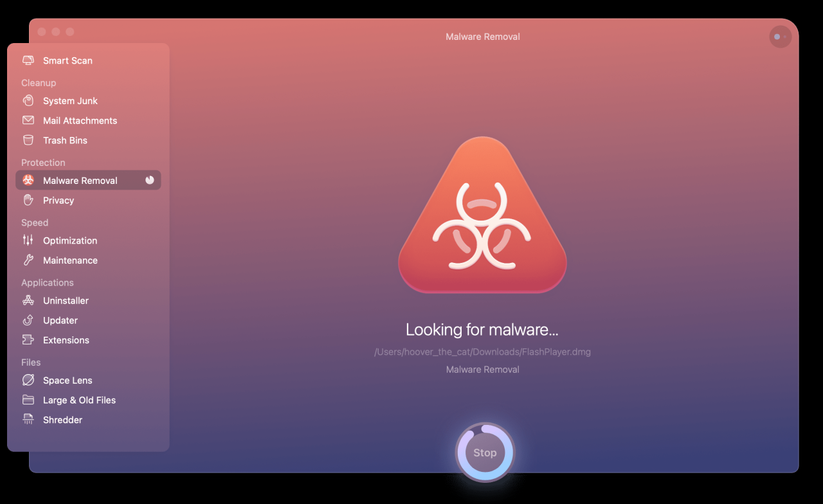Open the Optimization module
The image size is (823, 504).
[88, 240]
